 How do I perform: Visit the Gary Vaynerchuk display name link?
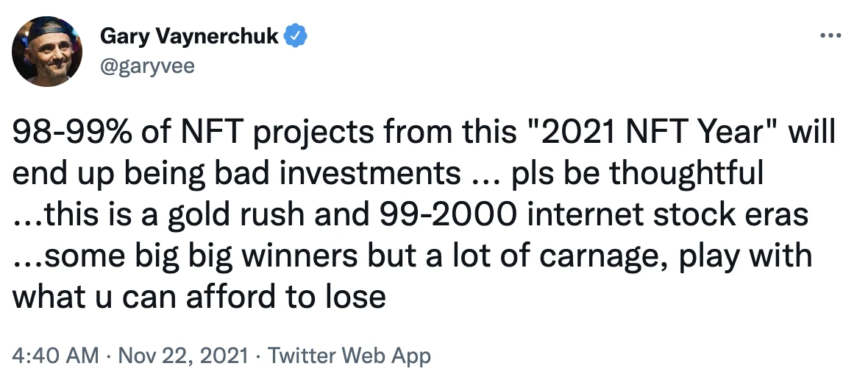pyautogui.click(x=189, y=36)
